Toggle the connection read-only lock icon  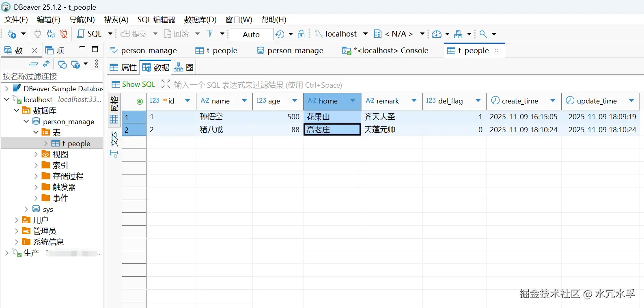[x=301, y=34]
